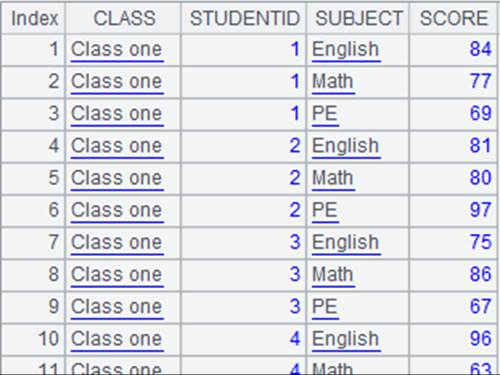Click the STUDENTID column header
The width and height of the screenshot is (500, 375).
(244, 18)
